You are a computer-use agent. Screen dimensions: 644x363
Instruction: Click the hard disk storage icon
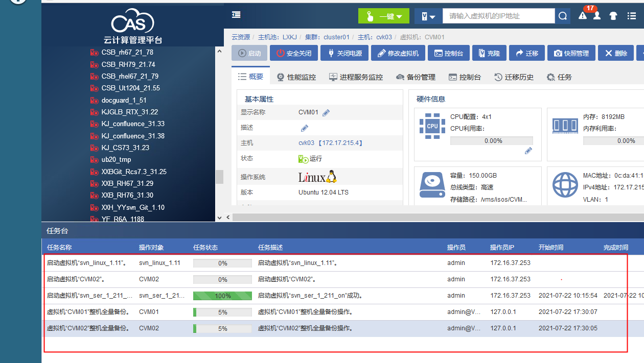[x=432, y=185]
